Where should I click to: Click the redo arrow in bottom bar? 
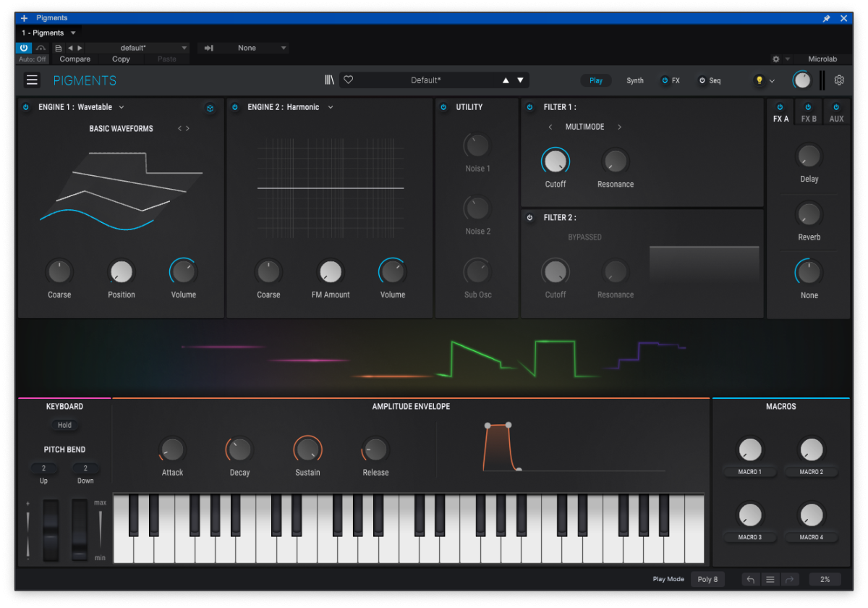pos(789,579)
